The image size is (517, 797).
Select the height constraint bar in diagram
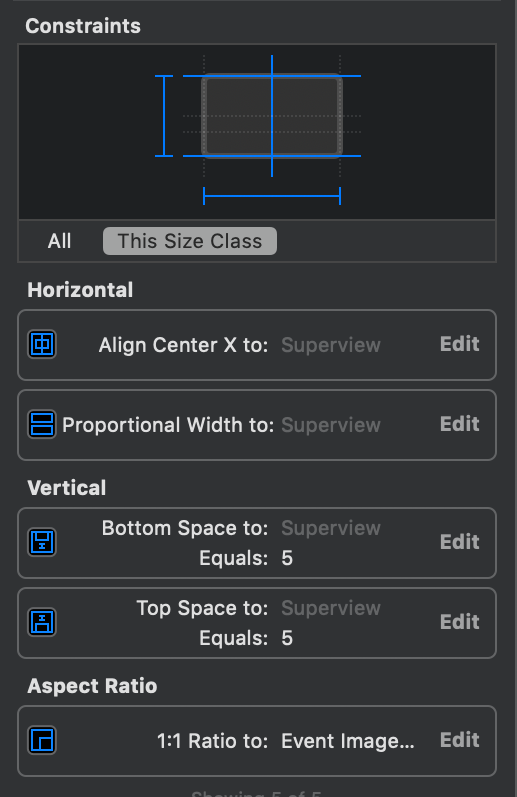pos(164,116)
